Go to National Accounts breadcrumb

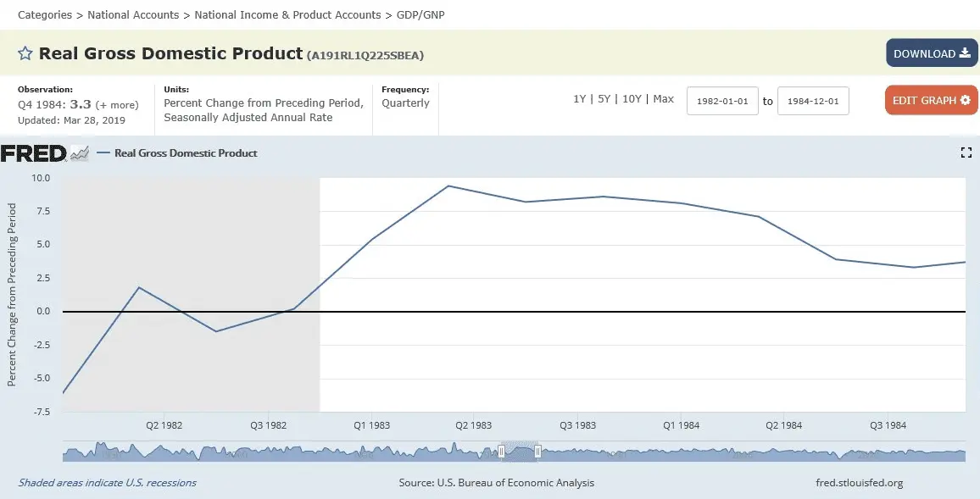(x=133, y=14)
